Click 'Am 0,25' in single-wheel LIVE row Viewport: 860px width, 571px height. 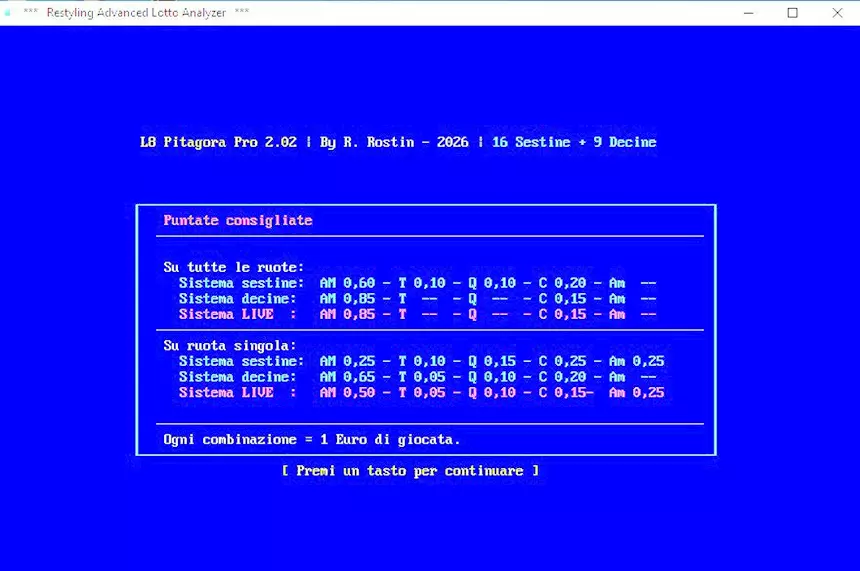pos(637,393)
